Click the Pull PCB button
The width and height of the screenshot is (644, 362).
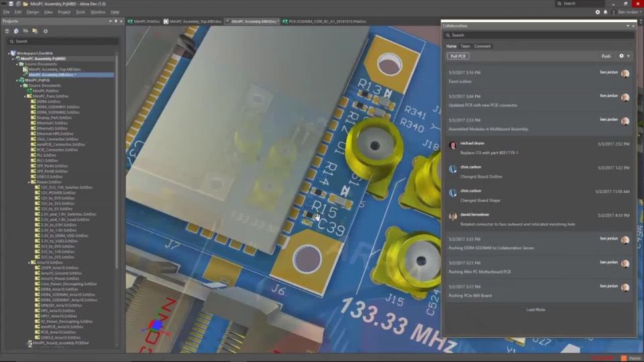[458, 56]
